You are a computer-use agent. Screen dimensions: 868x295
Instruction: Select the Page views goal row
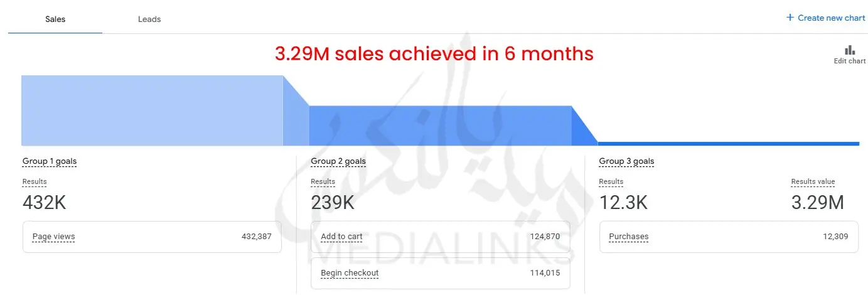pyautogui.click(x=152, y=237)
